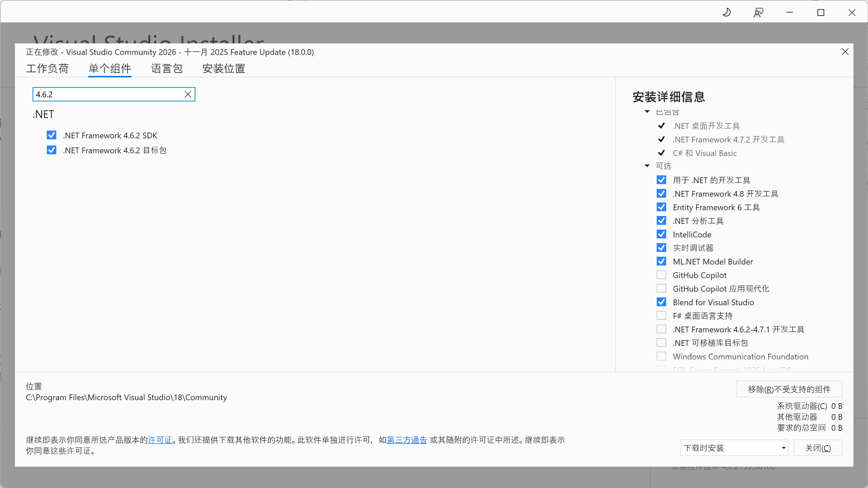Disable Blend for Visual Studio
The height and width of the screenshot is (488, 868).
pyautogui.click(x=661, y=302)
